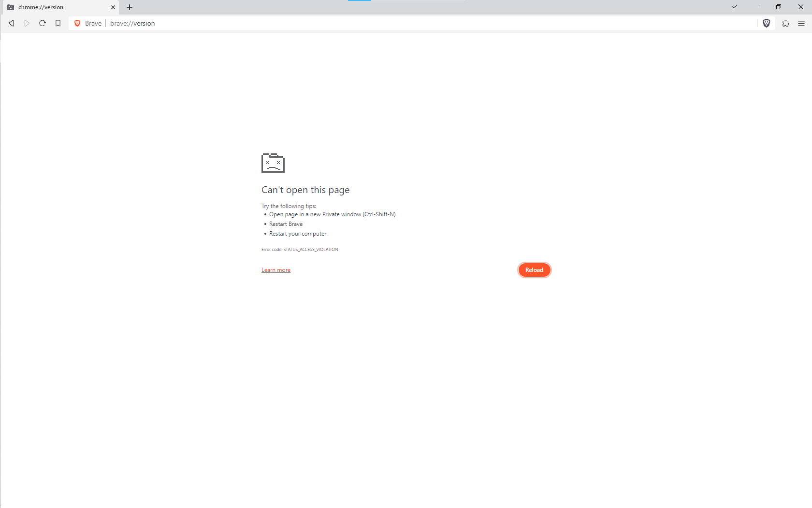The height and width of the screenshot is (508, 812).
Task: Reload the page using the refresh icon
Action: coord(42,23)
